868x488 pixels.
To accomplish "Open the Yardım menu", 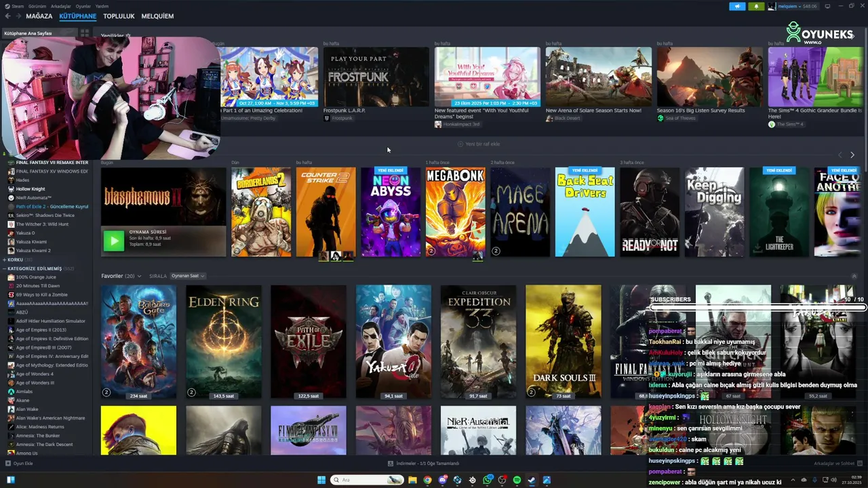I will click(x=102, y=6).
